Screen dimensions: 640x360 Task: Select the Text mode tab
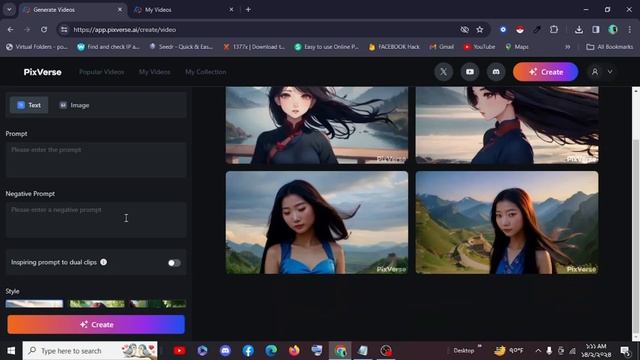click(x=29, y=105)
